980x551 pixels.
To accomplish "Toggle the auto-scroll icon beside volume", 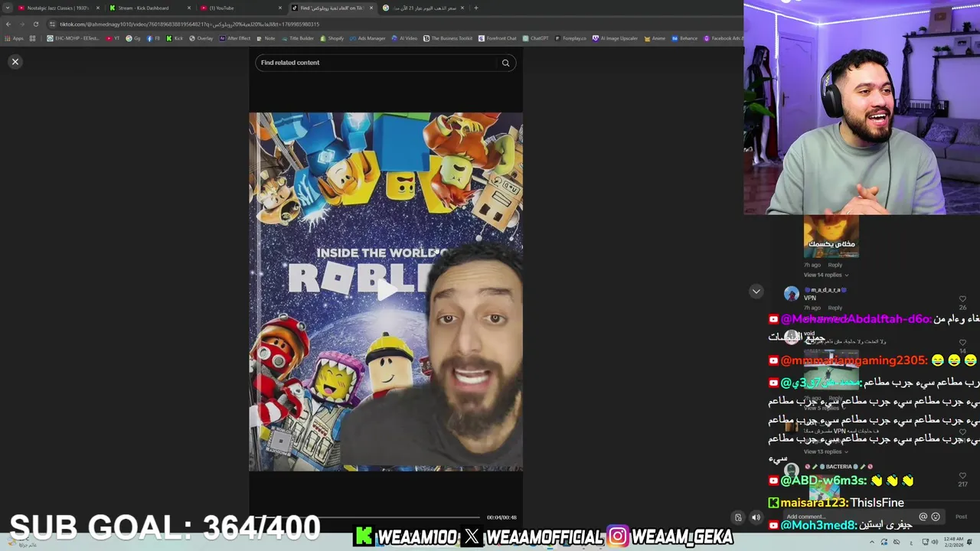I will tap(738, 517).
